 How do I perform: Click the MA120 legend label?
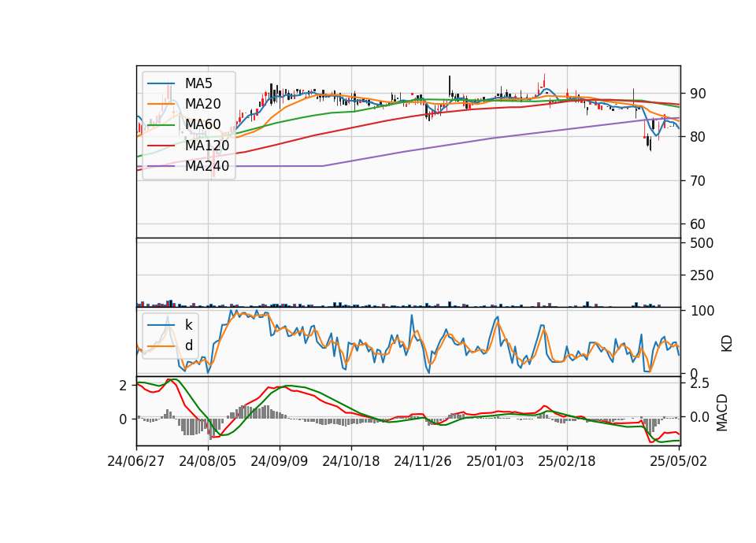[207, 146]
